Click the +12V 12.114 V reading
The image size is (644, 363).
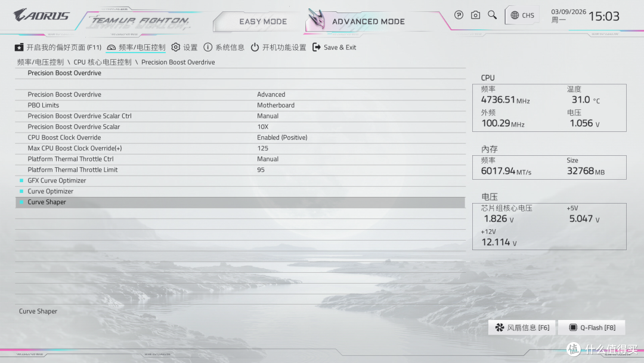(x=499, y=242)
